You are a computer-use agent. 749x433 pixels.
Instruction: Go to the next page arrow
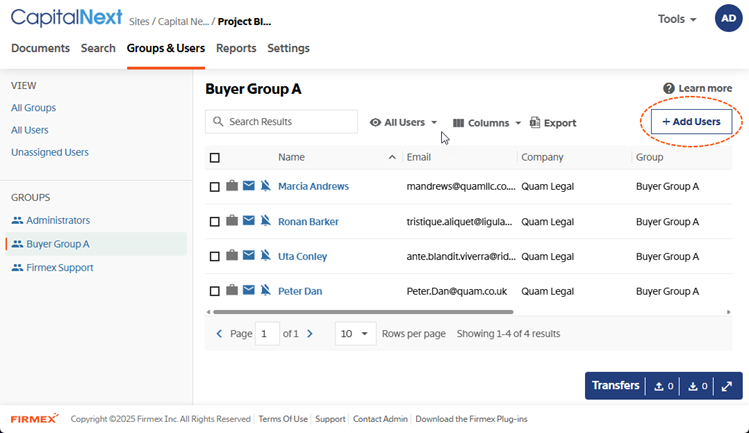pos(310,334)
